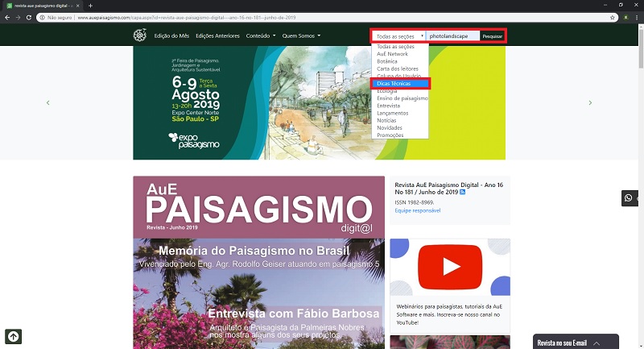Expand the Revista no seu E-mail panel
The height and width of the screenshot is (349, 644).
[x=576, y=342]
